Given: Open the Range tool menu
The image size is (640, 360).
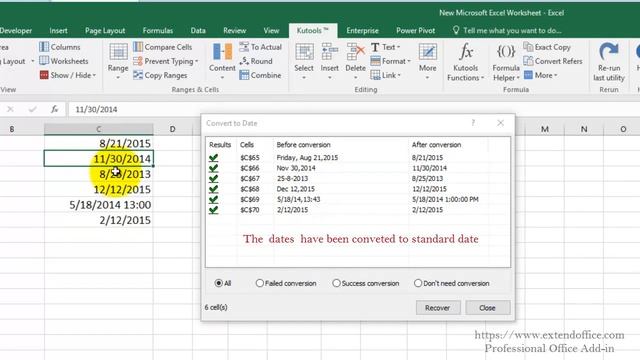Looking at the screenshot, I should 118,61.
